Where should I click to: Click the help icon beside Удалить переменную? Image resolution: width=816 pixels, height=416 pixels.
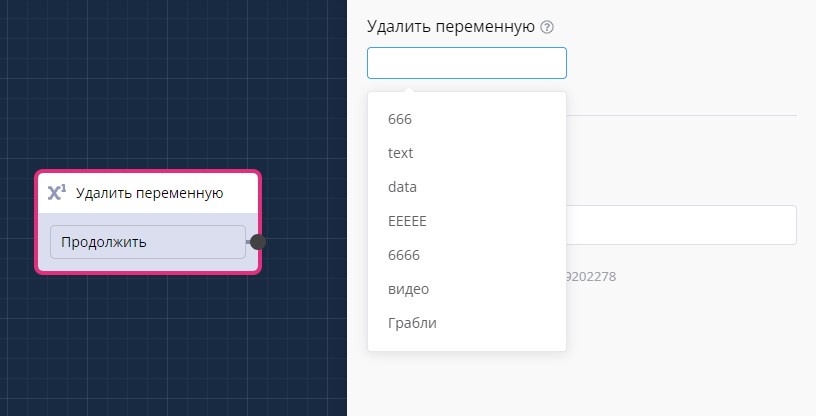pyautogui.click(x=547, y=28)
